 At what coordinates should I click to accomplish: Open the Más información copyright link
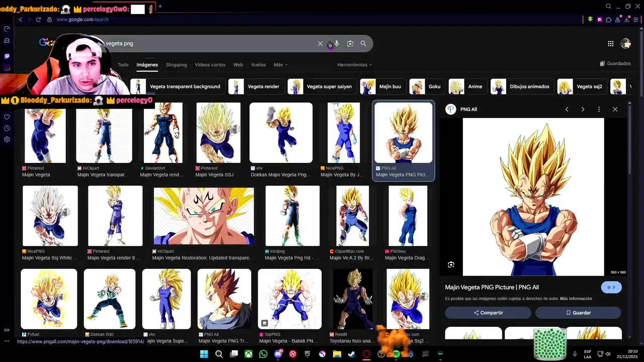(x=576, y=299)
